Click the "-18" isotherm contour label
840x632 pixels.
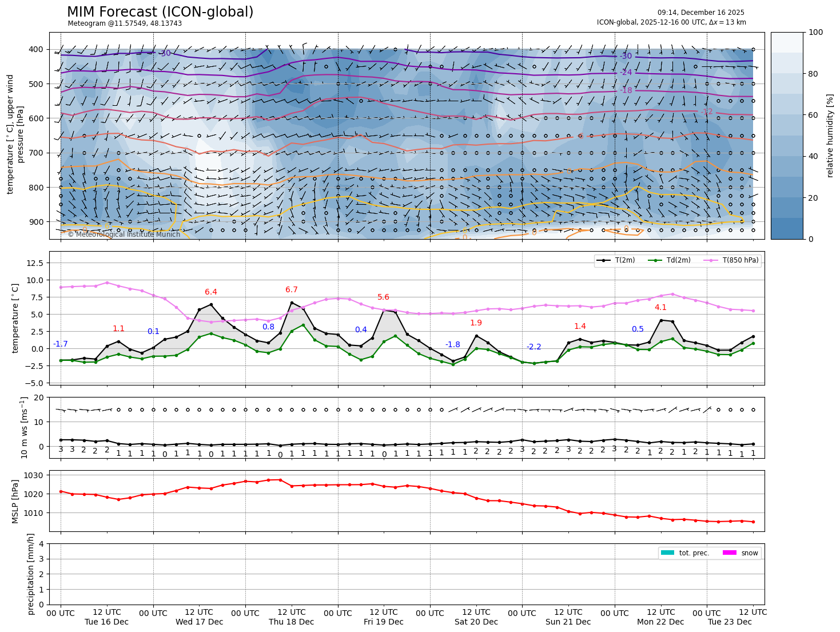click(626, 90)
